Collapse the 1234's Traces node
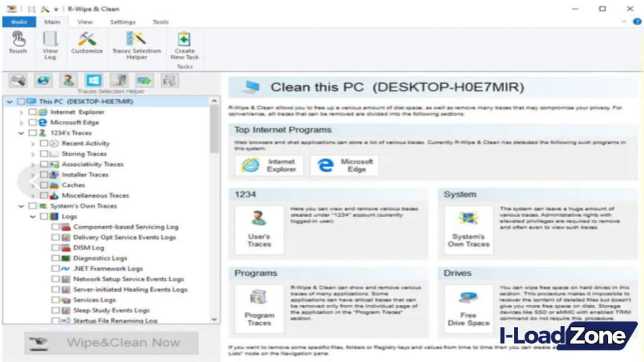644x362 pixels. 21,133
